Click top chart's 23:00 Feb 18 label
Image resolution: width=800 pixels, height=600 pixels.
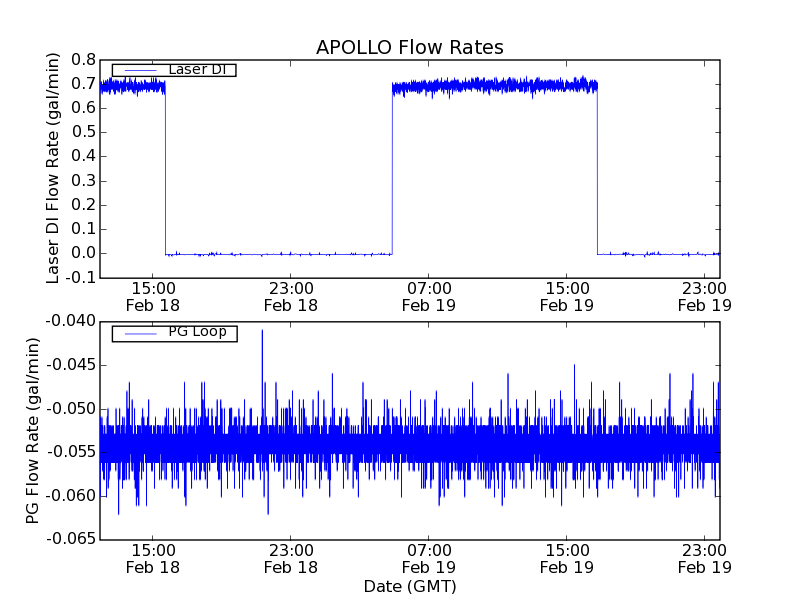click(x=291, y=297)
